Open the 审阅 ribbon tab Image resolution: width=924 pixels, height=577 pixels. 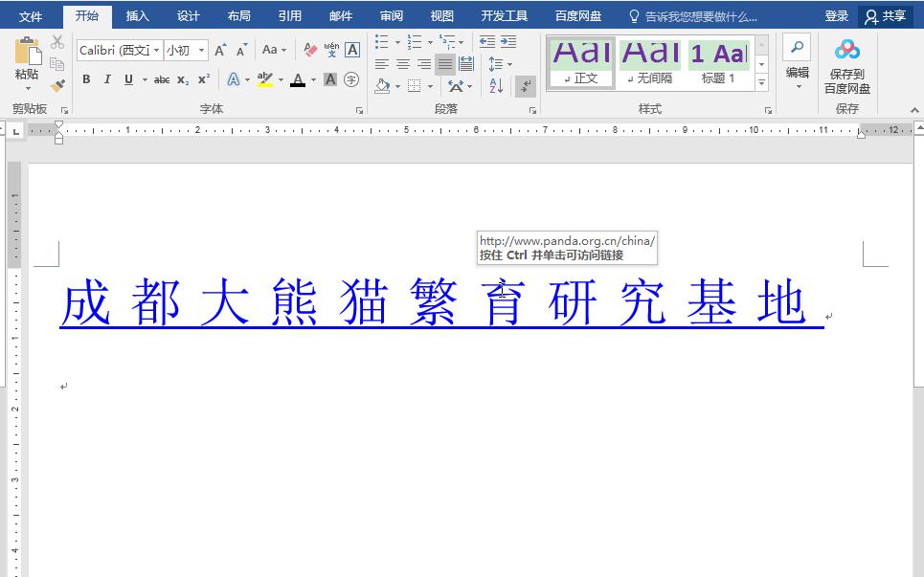tap(391, 15)
